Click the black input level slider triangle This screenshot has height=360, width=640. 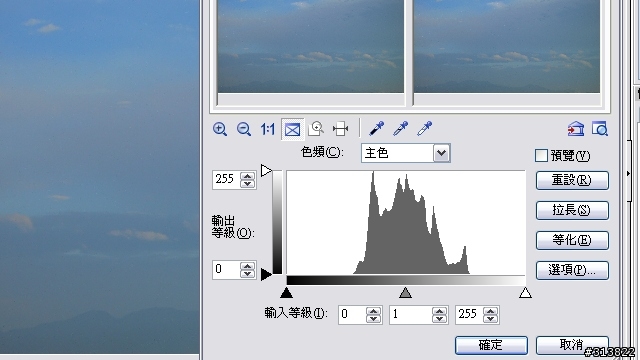287,292
